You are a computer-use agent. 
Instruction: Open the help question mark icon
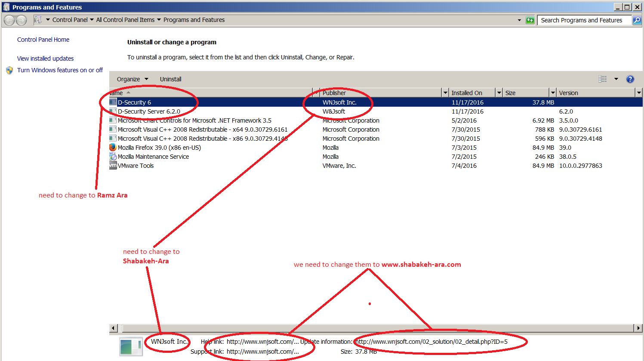click(x=630, y=79)
